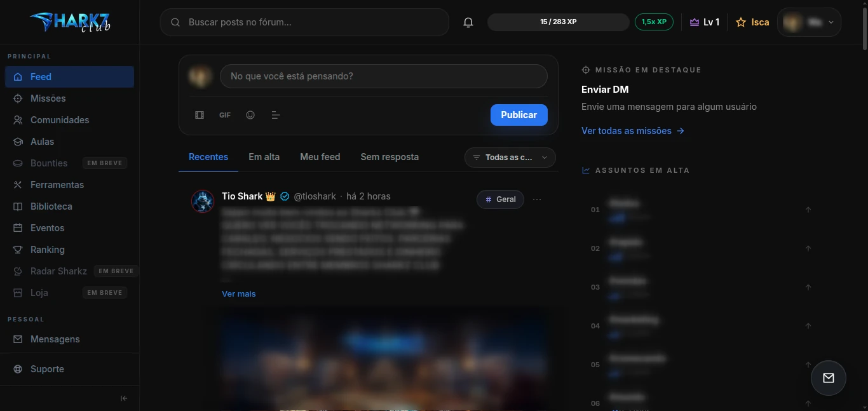The image size is (868, 411).
Task: Open Comunidades in the sidebar
Action: (x=70, y=120)
